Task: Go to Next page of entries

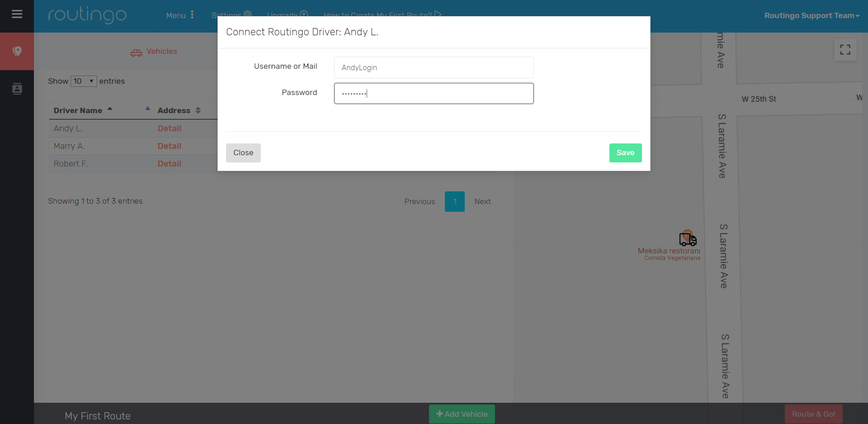Action: (482, 201)
